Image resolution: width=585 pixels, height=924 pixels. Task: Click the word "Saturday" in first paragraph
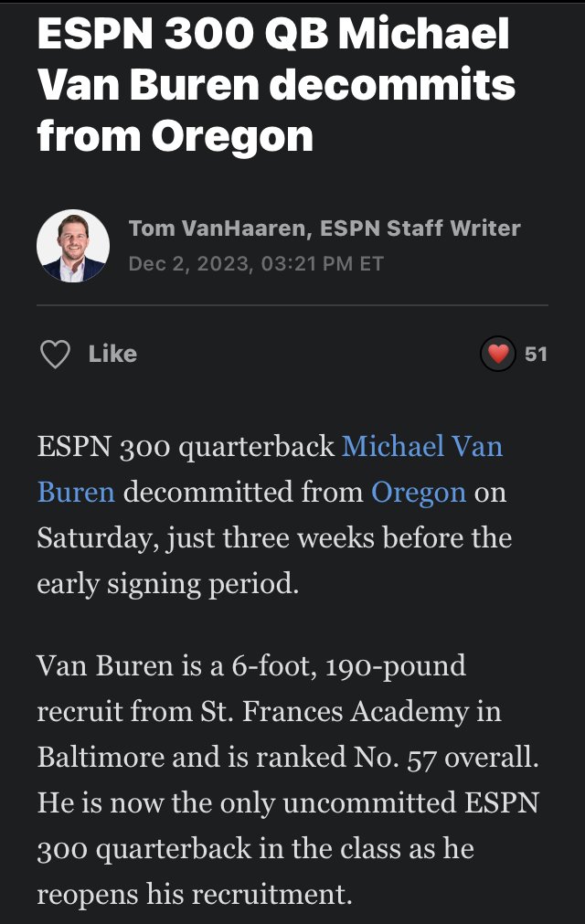[94, 538]
